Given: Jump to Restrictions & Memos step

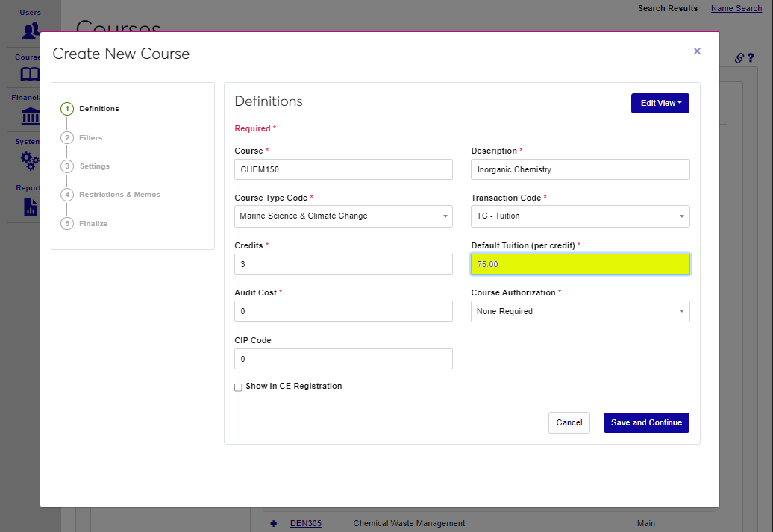Looking at the screenshot, I should 119,195.
